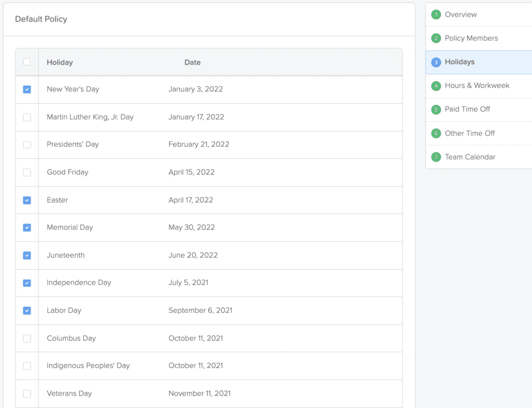Viewport: 532px width, 408px height.
Task: Check the Veterans Day checkbox
Action: (x=26, y=393)
